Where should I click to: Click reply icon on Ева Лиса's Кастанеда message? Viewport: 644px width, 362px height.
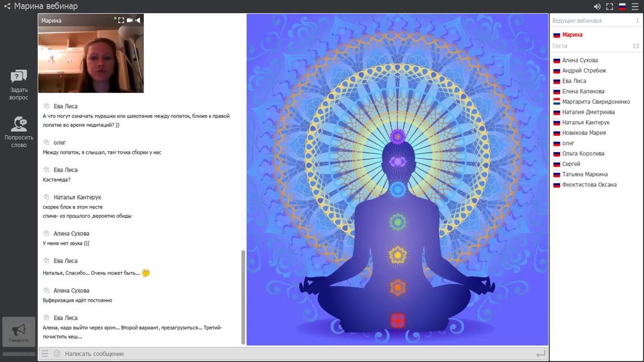point(46,169)
